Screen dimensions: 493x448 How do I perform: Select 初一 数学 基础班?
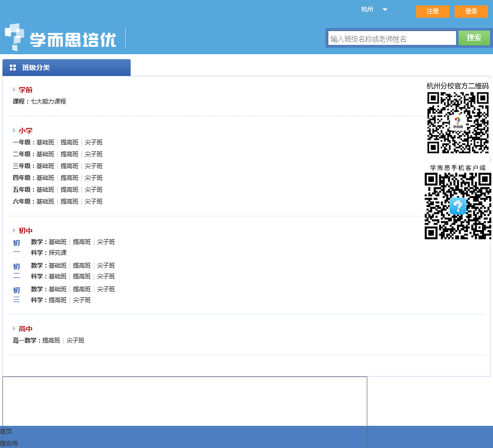(58, 242)
